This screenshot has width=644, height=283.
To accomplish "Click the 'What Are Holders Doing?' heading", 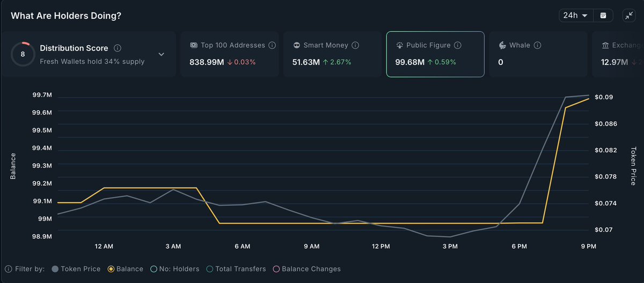I will [66, 16].
